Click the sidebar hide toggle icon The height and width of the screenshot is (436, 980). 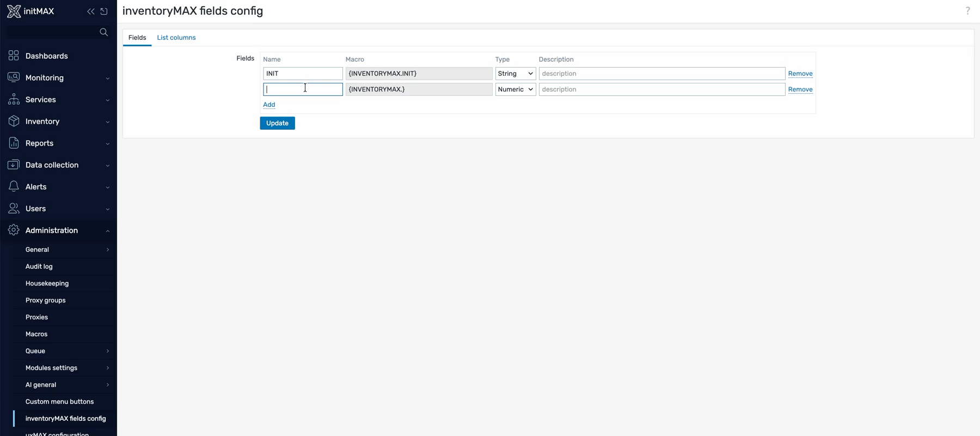pyautogui.click(x=104, y=11)
